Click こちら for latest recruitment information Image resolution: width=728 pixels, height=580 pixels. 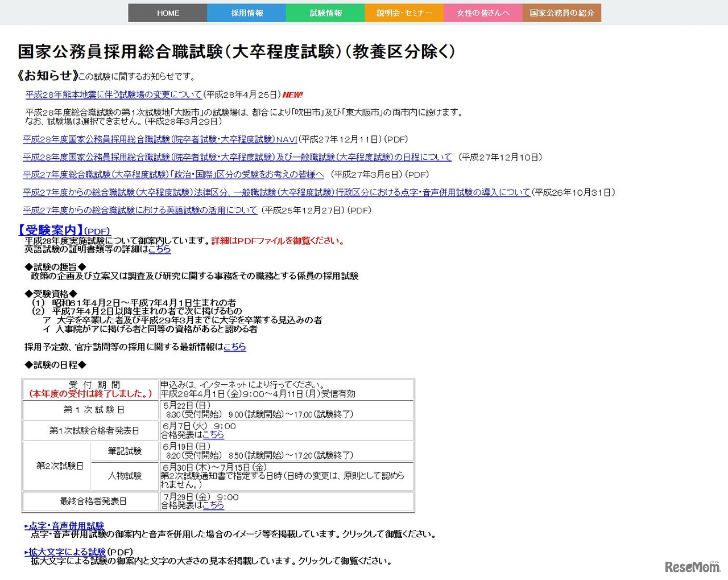[235, 347]
